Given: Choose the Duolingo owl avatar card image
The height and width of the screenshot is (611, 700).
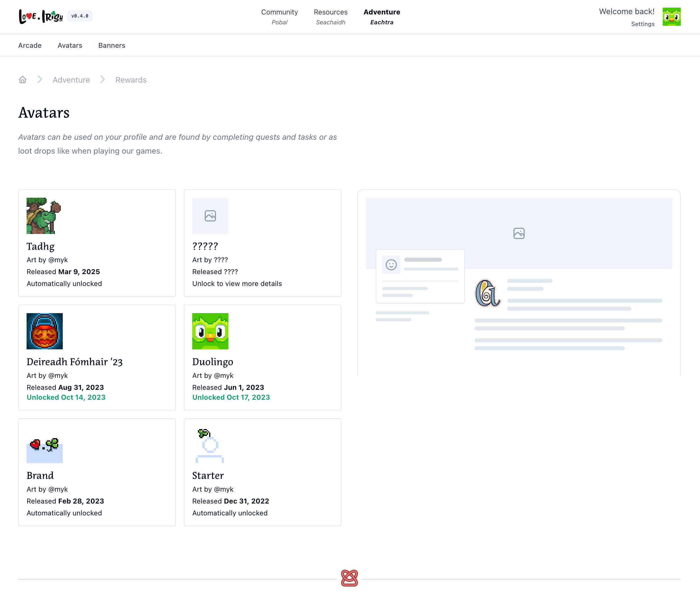Looking at the screenshot, I should pyautogui.click(x=210, y=331).
